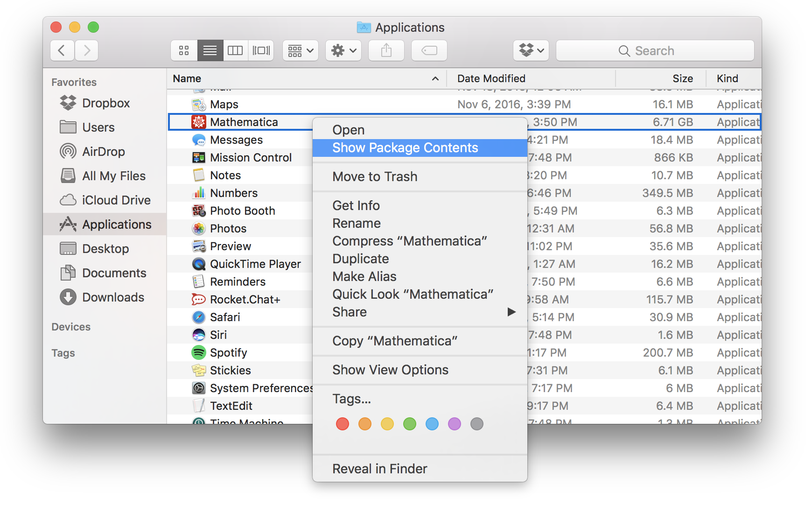Open the Action gear dropdown
This screenshot has height=506, width=812.
tap(343, 50)
